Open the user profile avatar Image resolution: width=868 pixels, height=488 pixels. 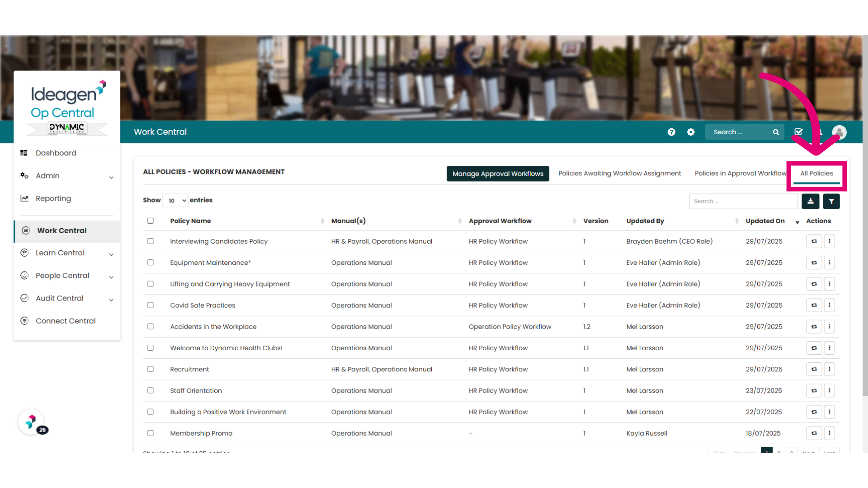click(x=840, y=132)
